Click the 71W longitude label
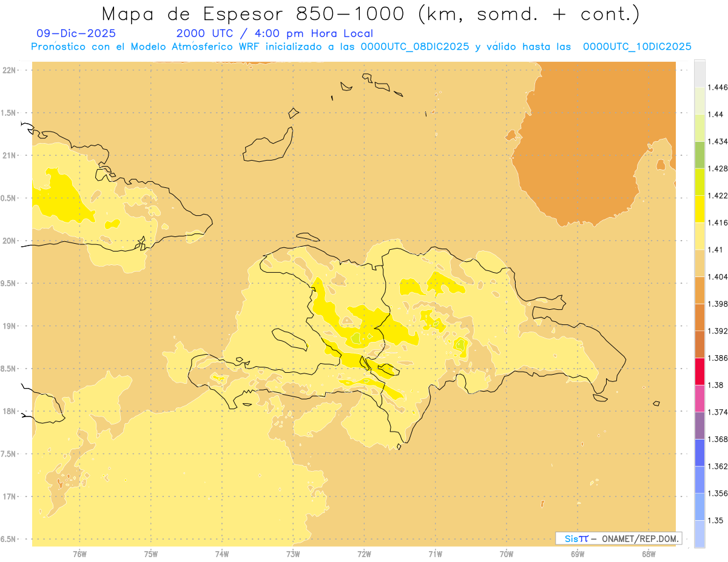 (435, 554)
